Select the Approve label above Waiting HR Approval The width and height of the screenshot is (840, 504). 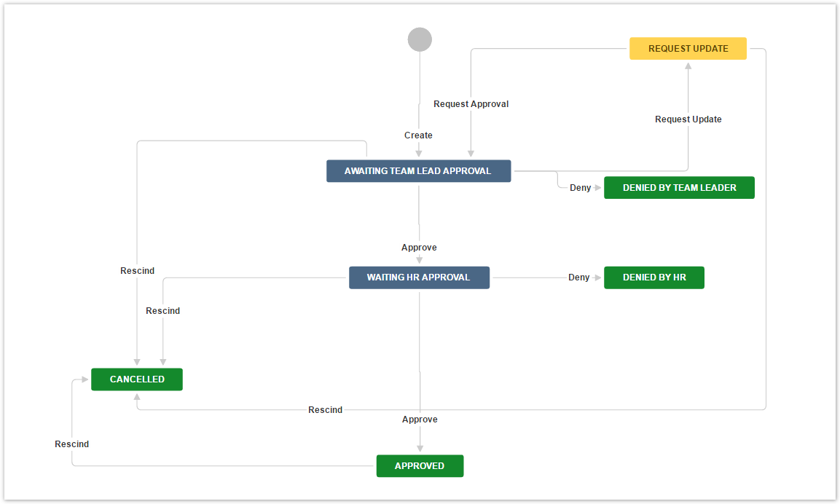tap(419, 248)
